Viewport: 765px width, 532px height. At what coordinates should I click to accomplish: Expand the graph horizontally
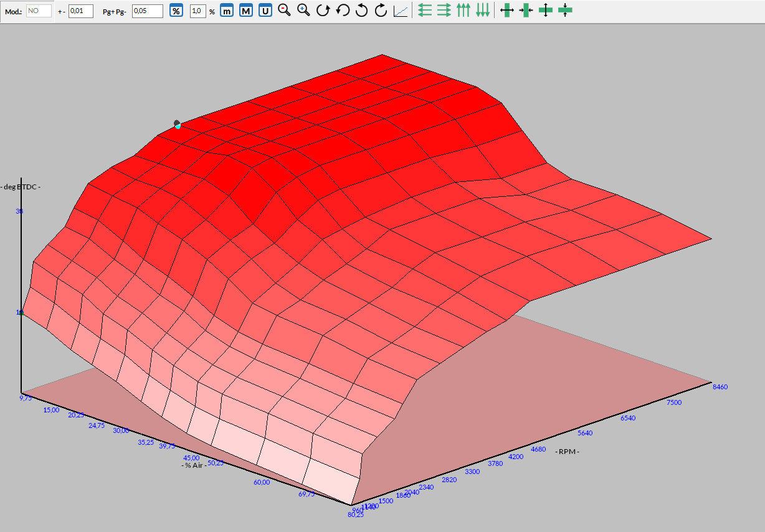coord(507,11)
